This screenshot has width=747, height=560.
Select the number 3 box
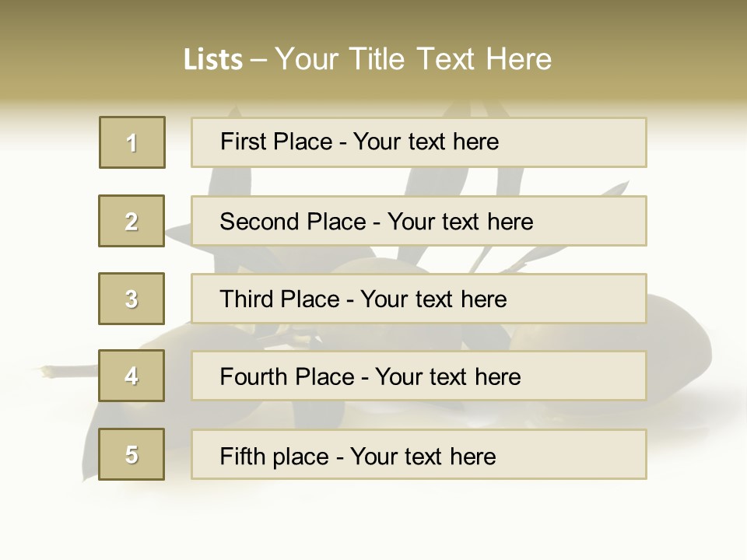(x=132, y=299)
